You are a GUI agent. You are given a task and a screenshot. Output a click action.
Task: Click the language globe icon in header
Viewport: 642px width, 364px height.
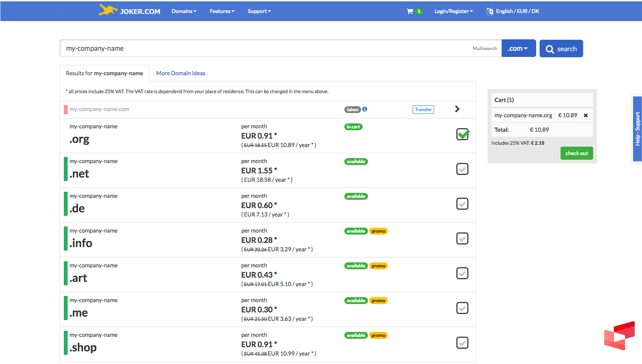(x=490, y=11)
